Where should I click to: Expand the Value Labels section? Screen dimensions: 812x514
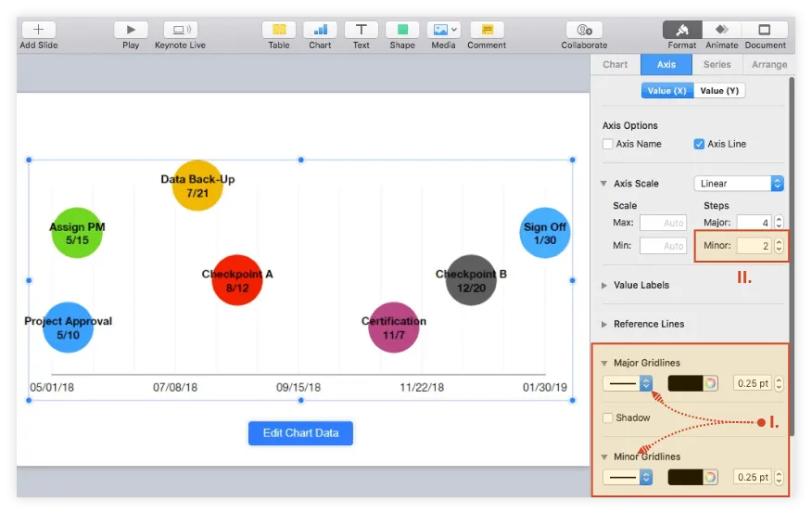tap(606, 285)
